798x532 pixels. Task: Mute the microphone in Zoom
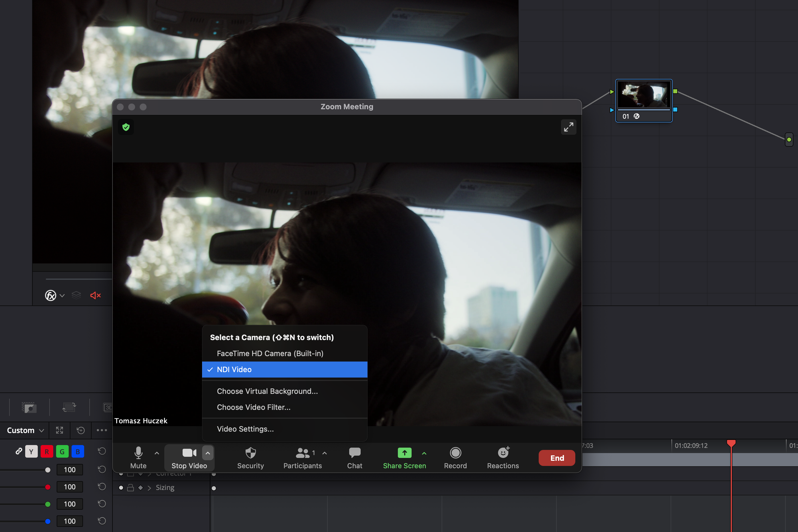click(x=138, y=457)
